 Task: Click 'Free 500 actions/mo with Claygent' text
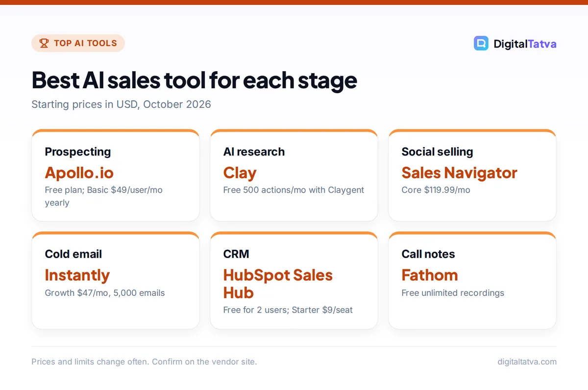click(294, 190)
